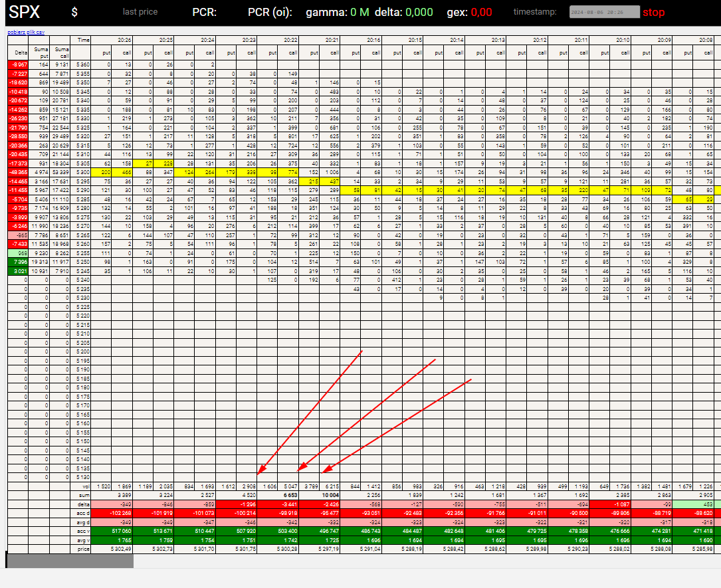Click the 'price' row label

click(x=80, y=549)
